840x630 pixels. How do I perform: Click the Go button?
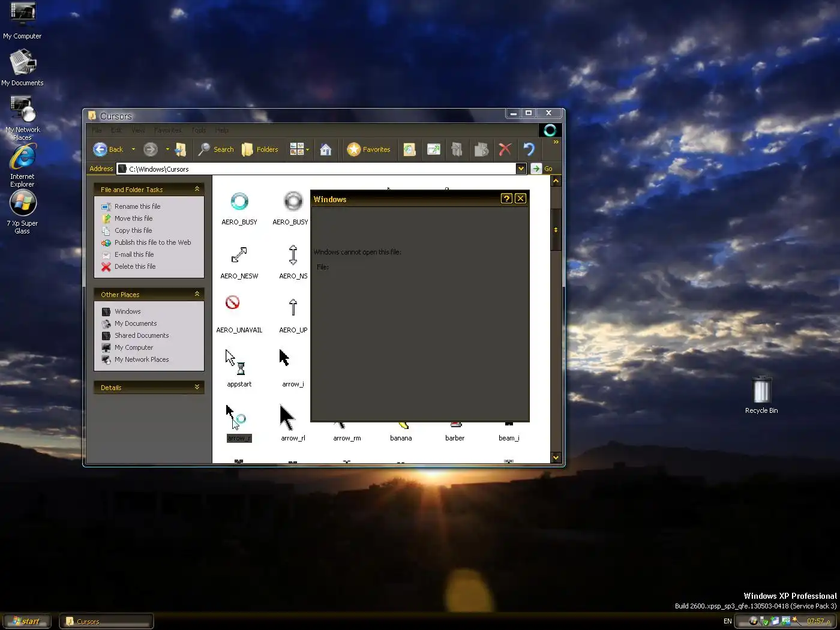(542, 169)
